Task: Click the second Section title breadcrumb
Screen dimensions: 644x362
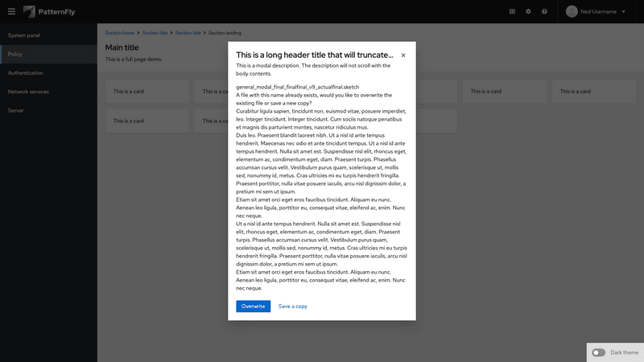Action: coord(188,32)
